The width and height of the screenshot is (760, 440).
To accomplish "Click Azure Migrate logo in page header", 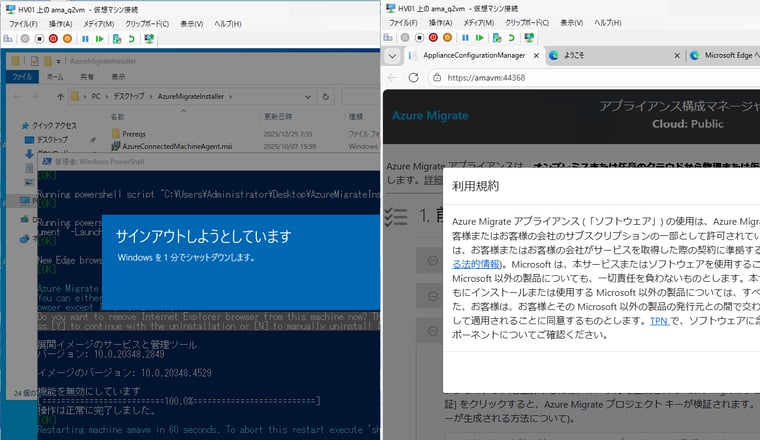I will 430,116.
